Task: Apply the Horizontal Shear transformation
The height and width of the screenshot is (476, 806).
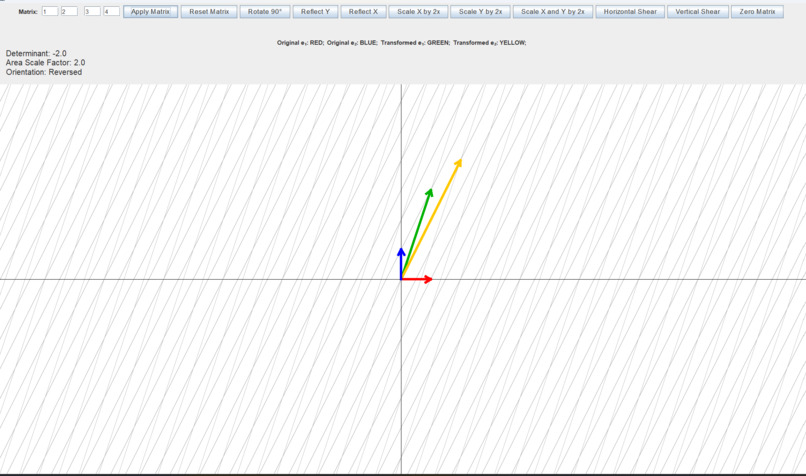Action: (630, 11)
